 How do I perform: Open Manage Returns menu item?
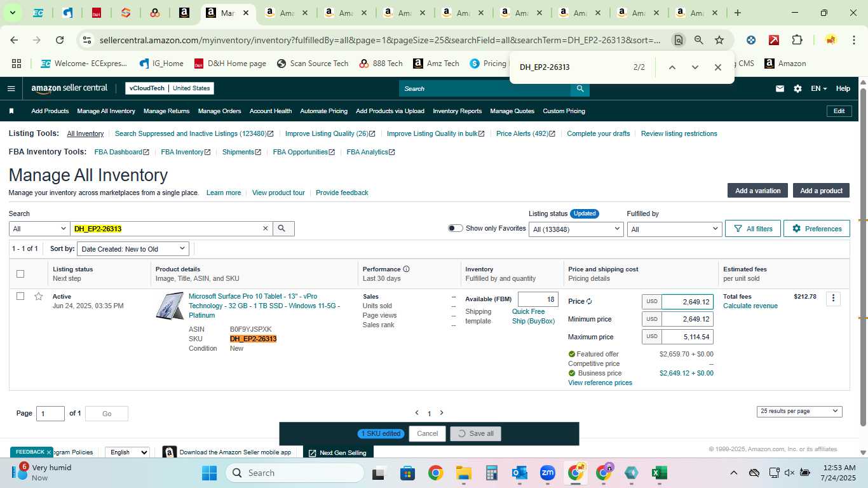(x=166, y=111)
